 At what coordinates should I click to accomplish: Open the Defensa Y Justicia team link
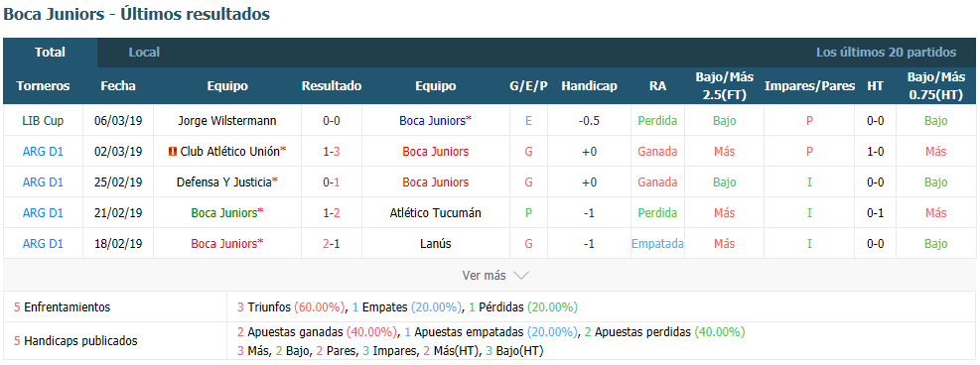(x=224, y=182)
